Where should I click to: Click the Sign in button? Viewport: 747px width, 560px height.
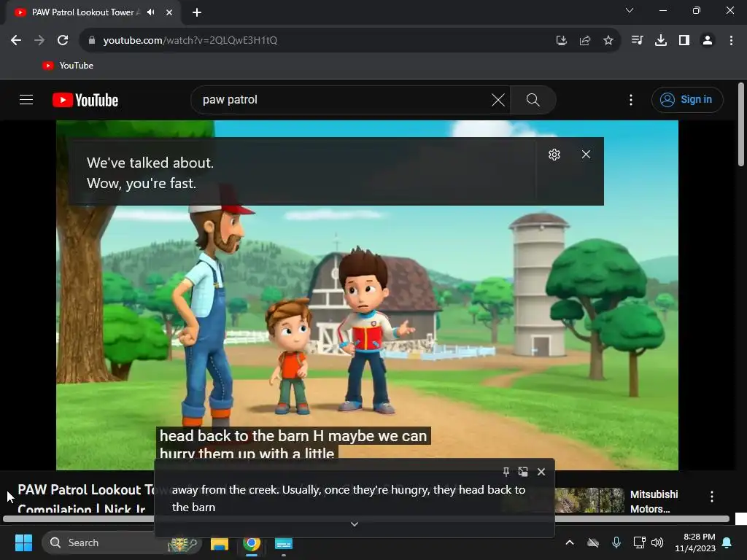tap(687, 99)
